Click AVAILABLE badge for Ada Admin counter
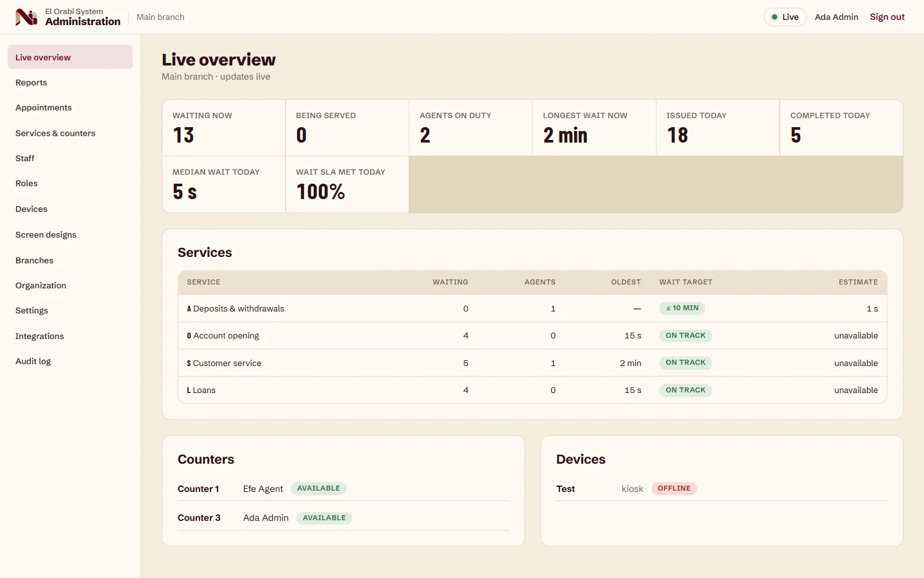 point(324,518)
